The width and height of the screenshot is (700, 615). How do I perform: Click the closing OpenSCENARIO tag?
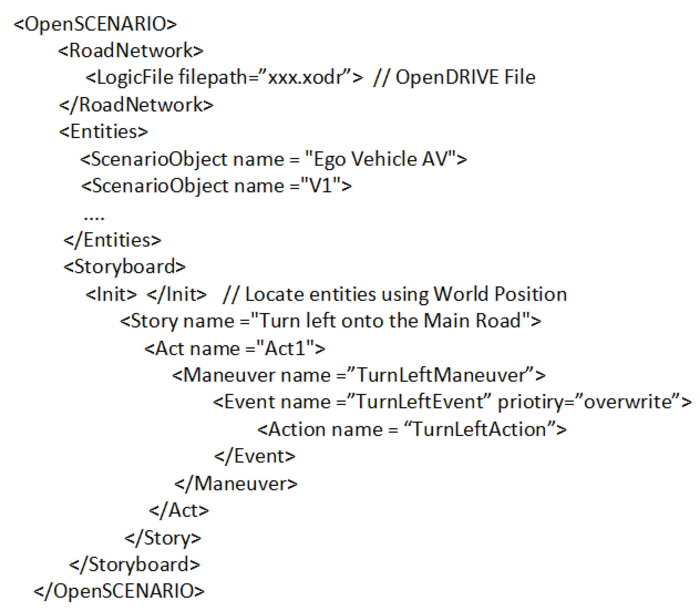[x=119, y=591]
